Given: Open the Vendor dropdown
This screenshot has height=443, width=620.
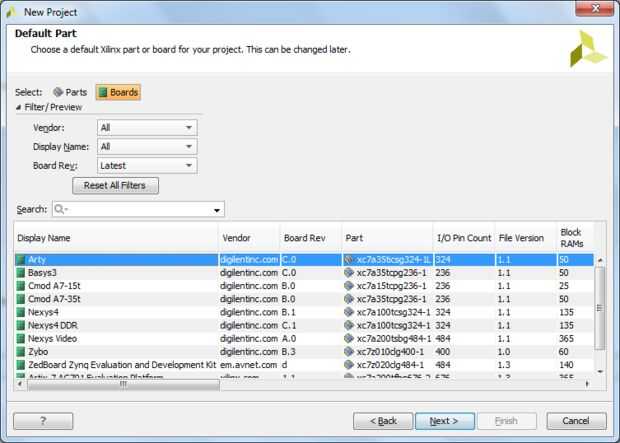Looking at the screenshot, I should pos(147,127).
